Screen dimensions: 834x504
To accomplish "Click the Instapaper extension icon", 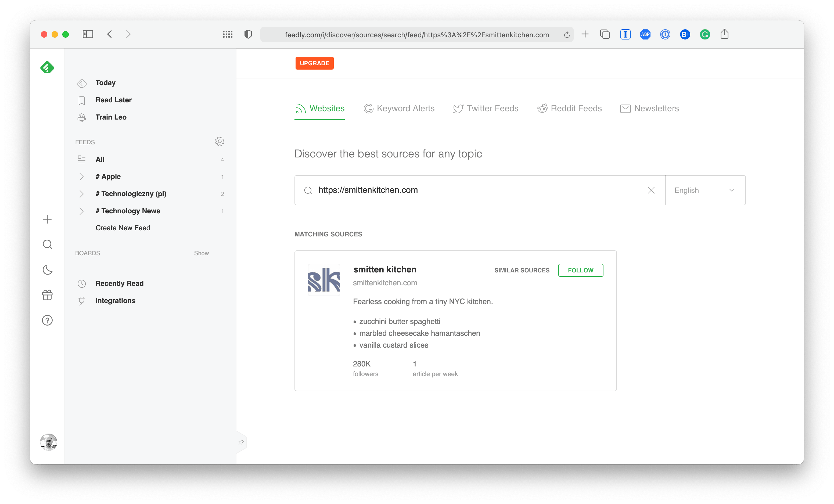I will [625, 34].
